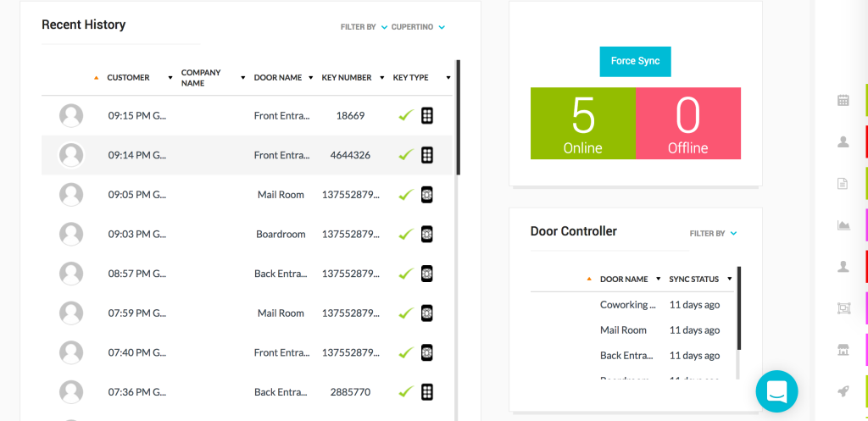The height and width of the screenshot is (421, 868).
Task: Open the calendar icon in the right sidebar
Action: click(x=843, y=100)
